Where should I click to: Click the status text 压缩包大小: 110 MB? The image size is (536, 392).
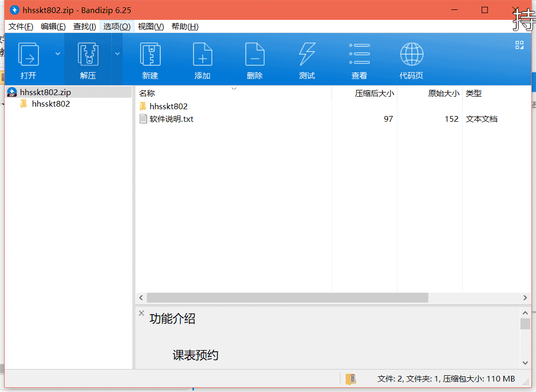[x=479, y=378]
